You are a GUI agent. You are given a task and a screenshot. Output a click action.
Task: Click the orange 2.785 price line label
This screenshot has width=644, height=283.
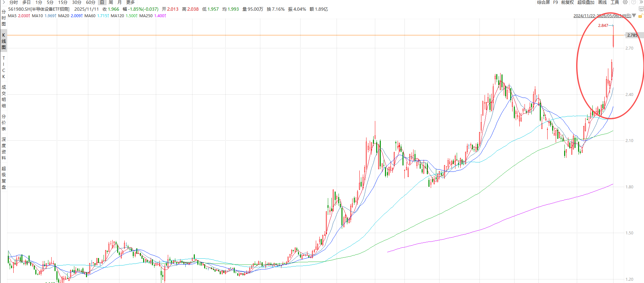[632, 35]
